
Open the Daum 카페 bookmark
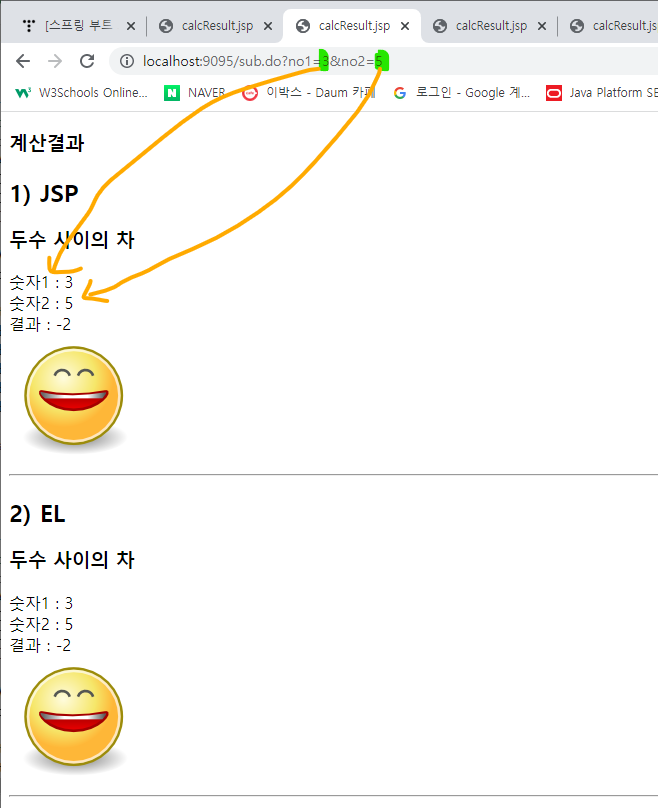click(309, 93)
